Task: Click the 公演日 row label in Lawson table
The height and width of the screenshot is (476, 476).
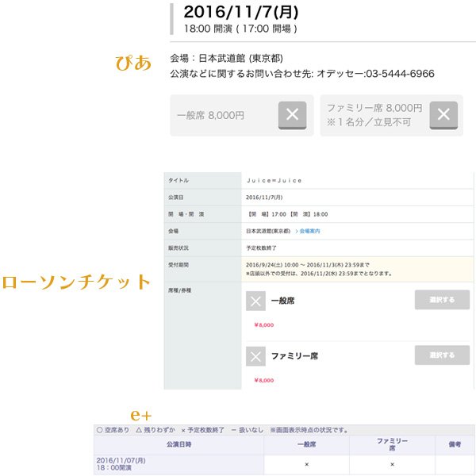Action: tap(176, 198)
